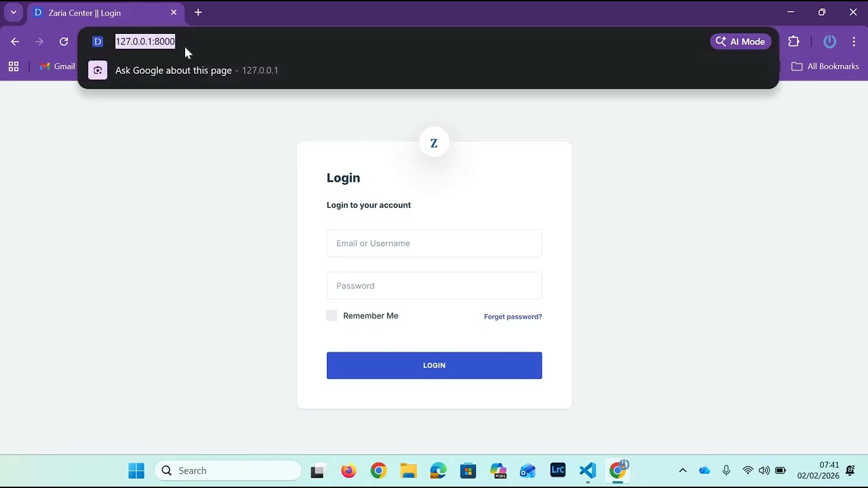Open a new tab with the plus button
The width and height of the screenshot is (868, 488).
pos(198,12)
